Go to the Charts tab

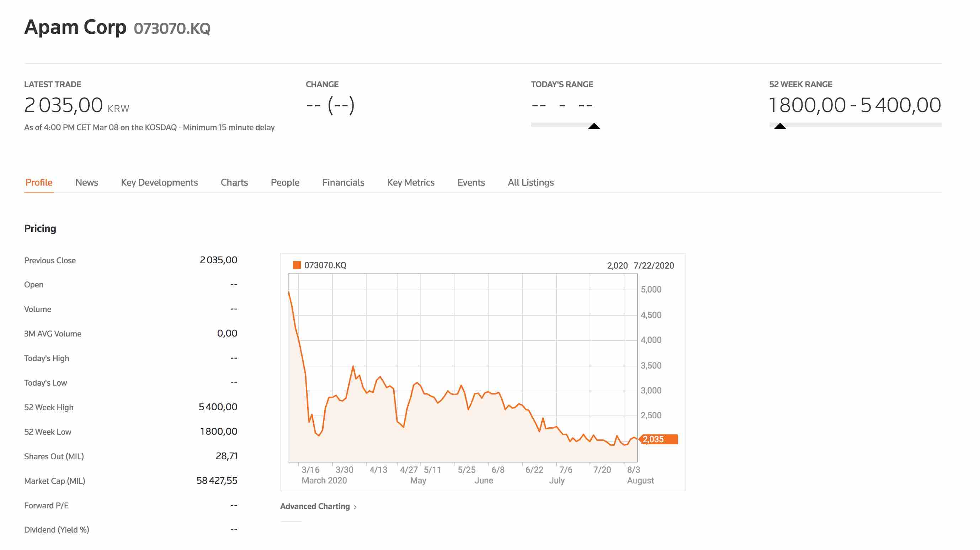(234, 182)
